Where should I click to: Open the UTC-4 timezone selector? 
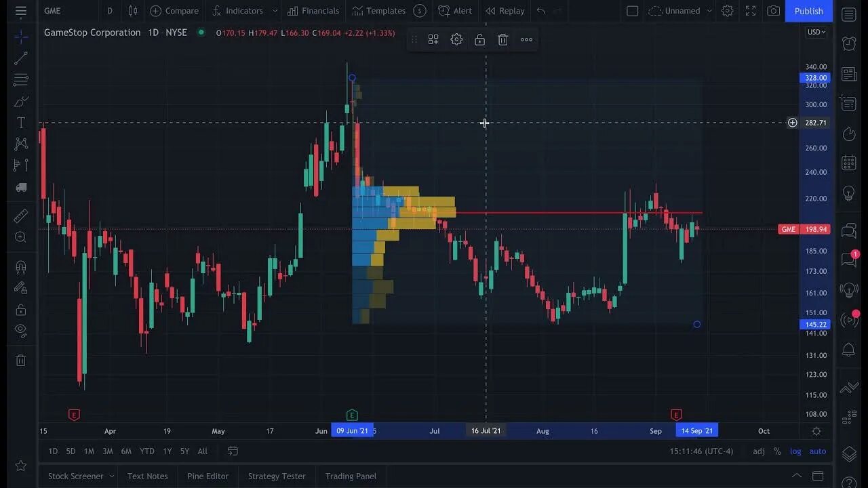tap(701, 451)
